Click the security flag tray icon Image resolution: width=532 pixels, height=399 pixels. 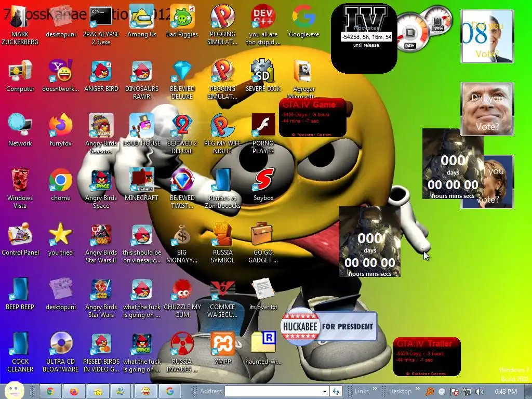click(x=454, y=392)
